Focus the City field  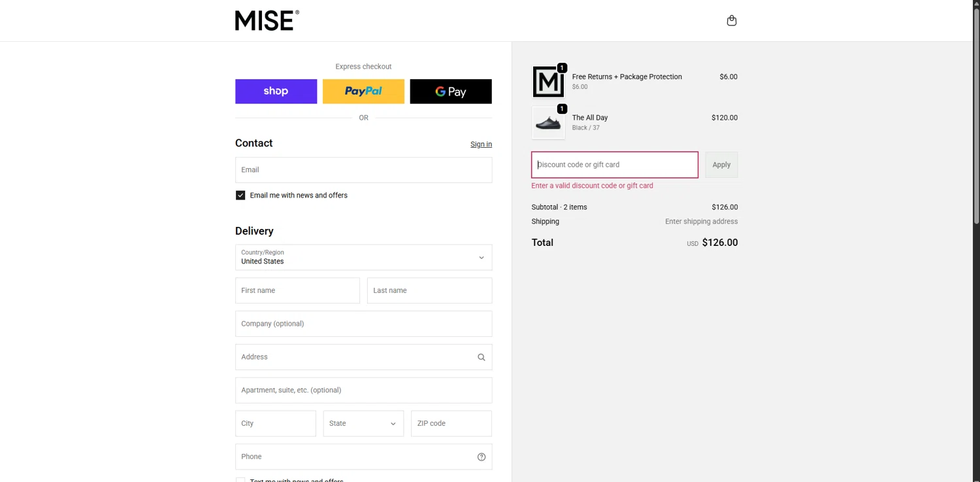275,423
